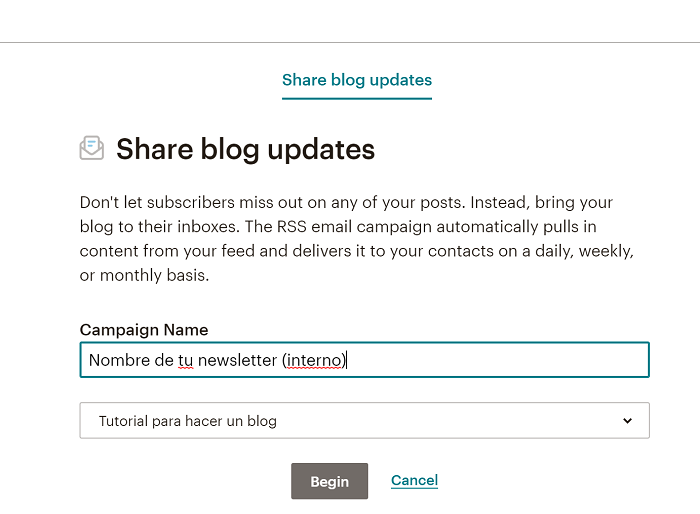Click the 'Share blog updates' main heading

(x=245, y=149)
